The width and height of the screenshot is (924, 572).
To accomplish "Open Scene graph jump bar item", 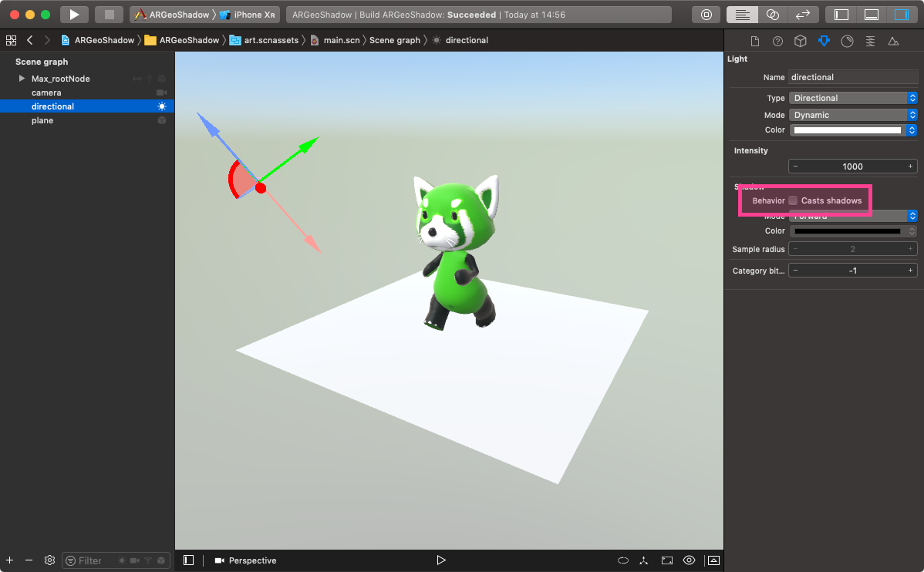I will click(x=395, y=40).
